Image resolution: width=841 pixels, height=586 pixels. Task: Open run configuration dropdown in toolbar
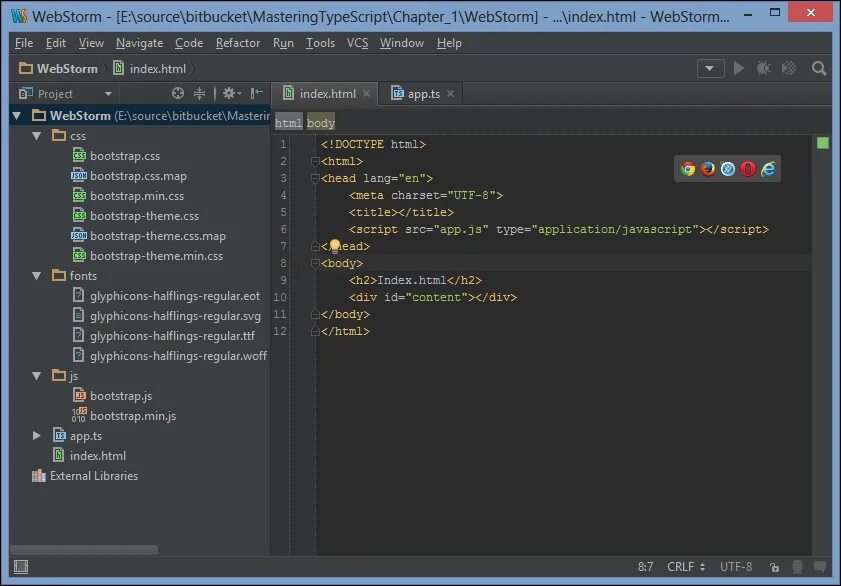pos(710,69)
